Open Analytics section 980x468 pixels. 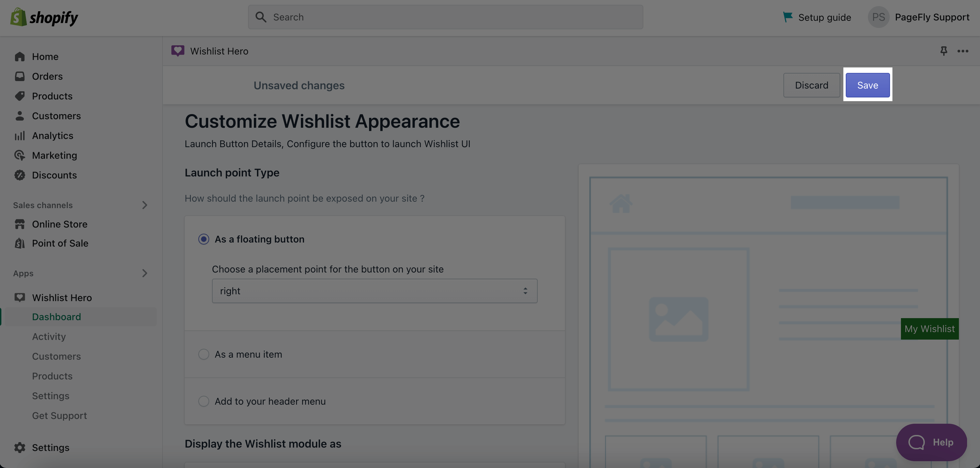pyautogui.click(x=52, y=136)
